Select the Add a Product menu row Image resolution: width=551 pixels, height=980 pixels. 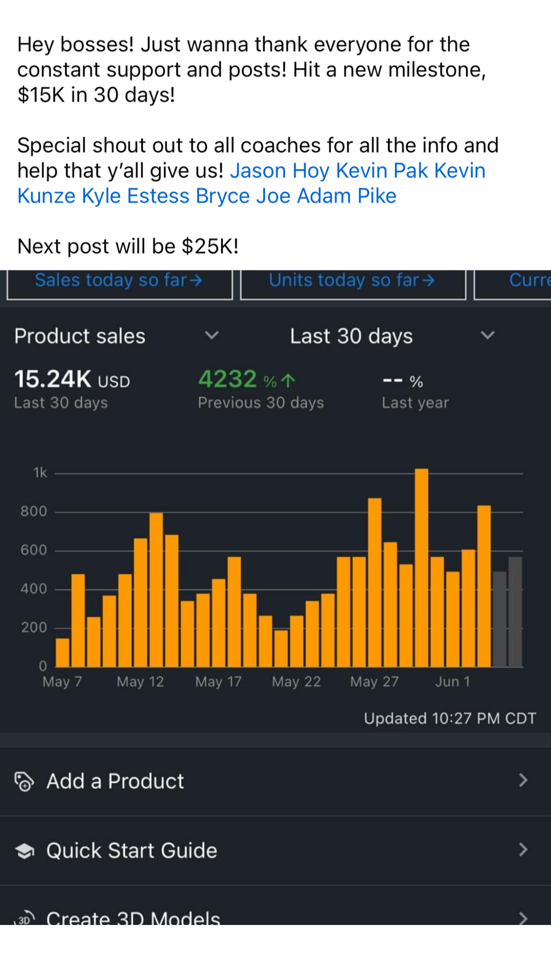click(x=275, y=781)
